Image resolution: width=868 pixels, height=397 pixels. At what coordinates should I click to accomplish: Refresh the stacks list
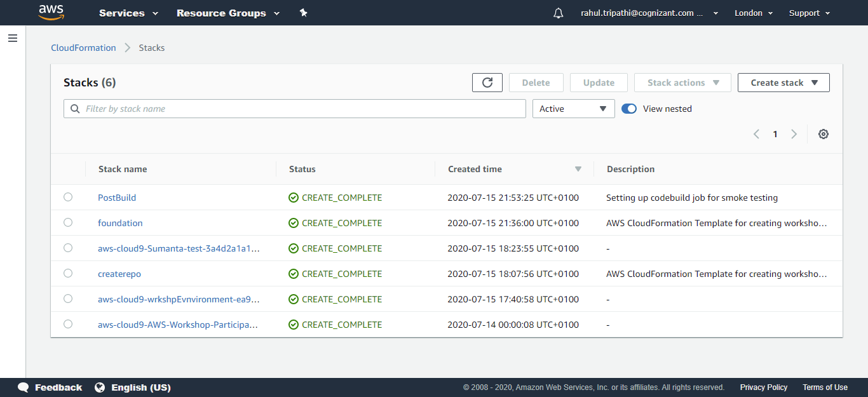click(x=487, y=83)
